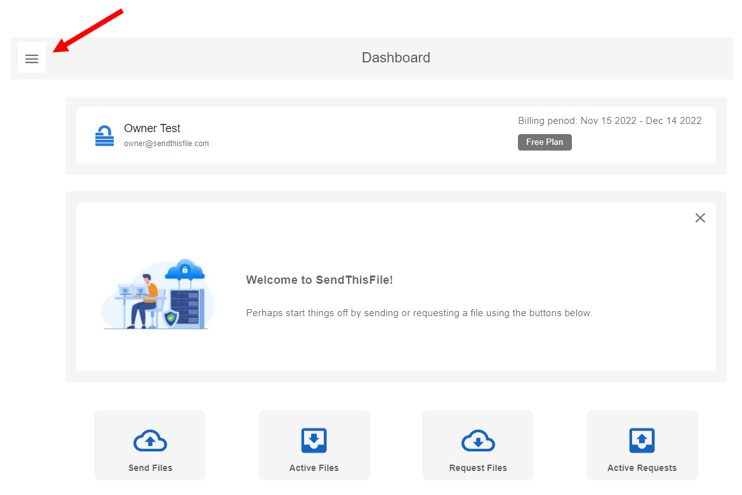Click the Request Files cloud download icon
Viewport: 742px width, 495px height.
(478, 440)
